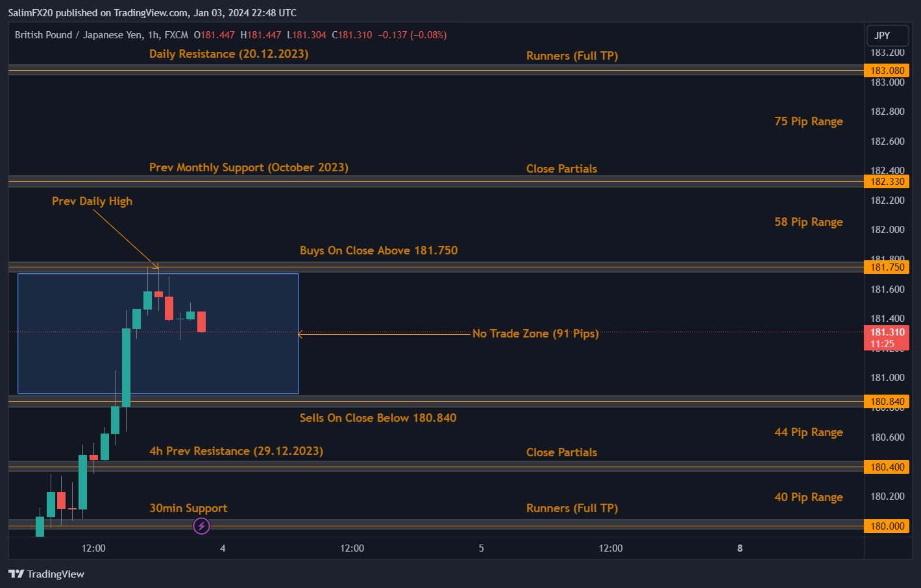Open the JPY currency selector

[x=887, y=36]
